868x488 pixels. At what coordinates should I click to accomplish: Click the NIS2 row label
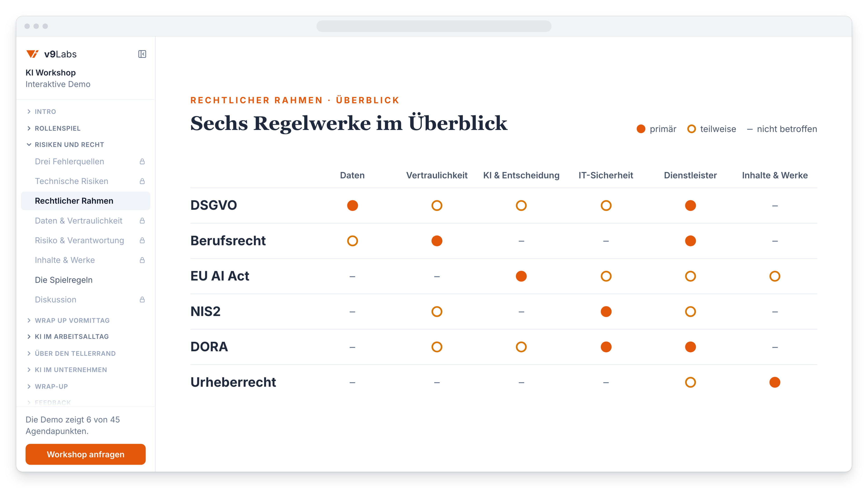tap(205, 311)
